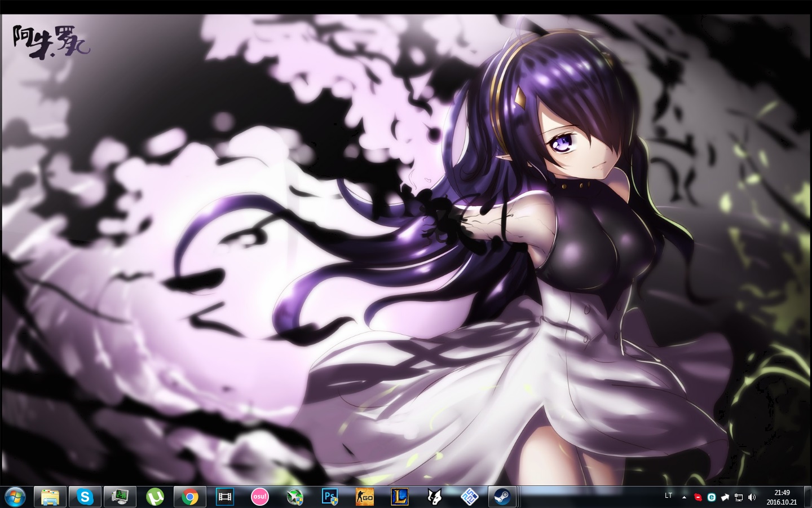Open uTorrent from the taskbar

click(x=155, y=497)
